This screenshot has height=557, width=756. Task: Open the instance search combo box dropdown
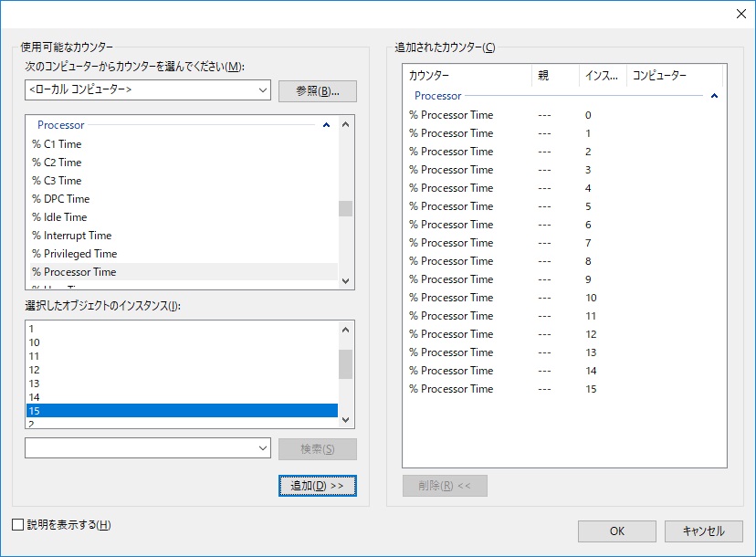click(263, 447)
